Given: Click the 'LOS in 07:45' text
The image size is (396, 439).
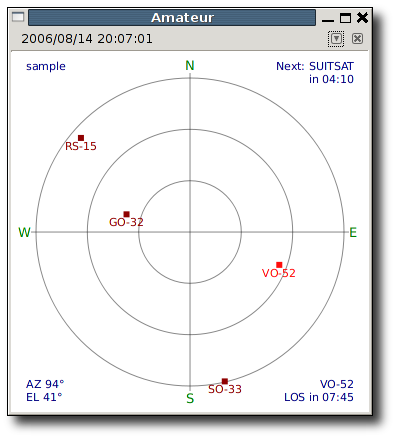Looking at the screenshot, I should pos(319,397).
